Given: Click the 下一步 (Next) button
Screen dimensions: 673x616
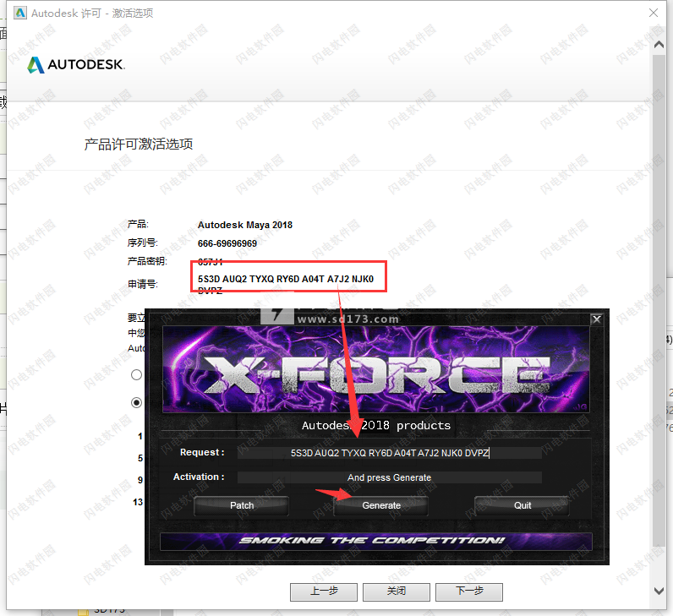Looking at the screenshot, I should pos(469,591).
